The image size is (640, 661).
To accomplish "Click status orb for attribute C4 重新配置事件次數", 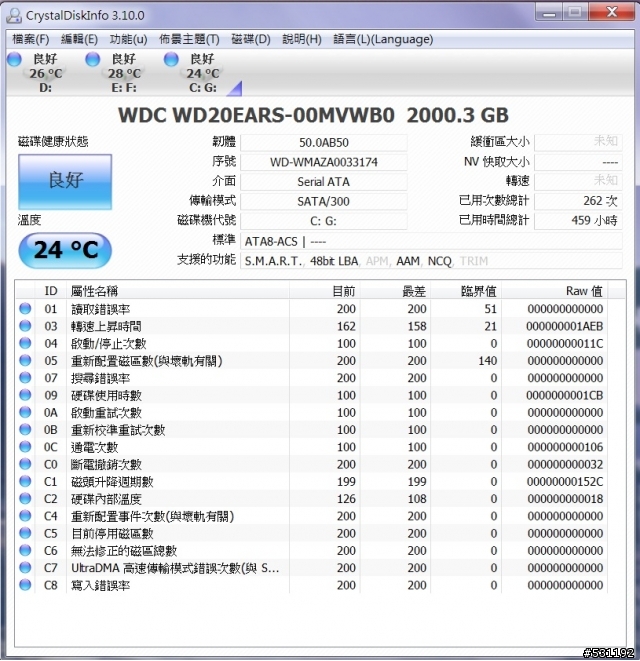I will click(25, 516).
